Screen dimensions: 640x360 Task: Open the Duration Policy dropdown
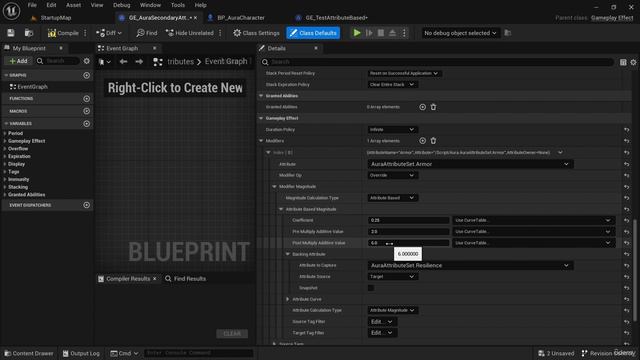coord(392,130)
